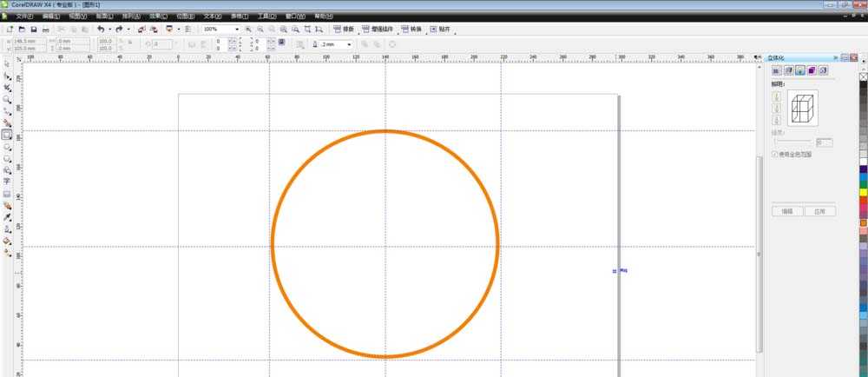Click the 编辑 (Edit) button in docker
Viewport: 868px width, 377px height.
[787, 211]
